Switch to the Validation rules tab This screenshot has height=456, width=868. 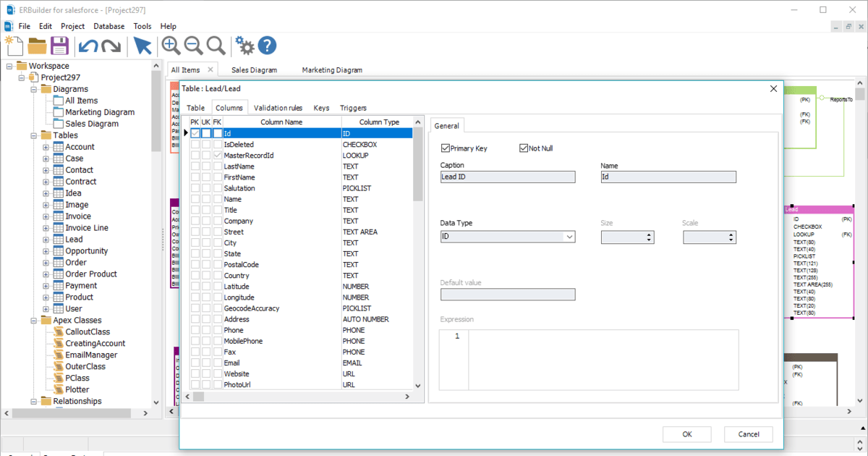tap(278, 108)
